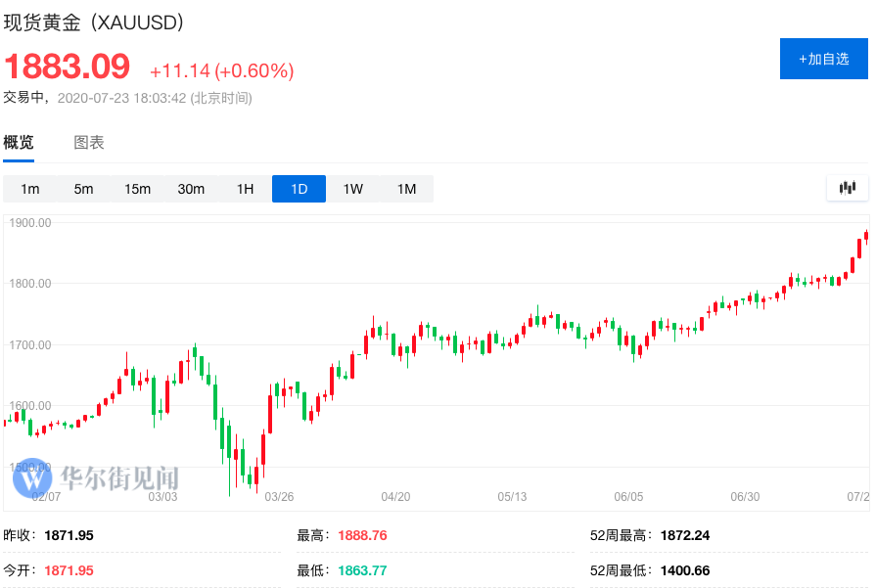Image resolution: width=876 pixels, height=588 pixels.
Task: Add gold to watchlist with +加自选
Action: (x=823, y=59)
